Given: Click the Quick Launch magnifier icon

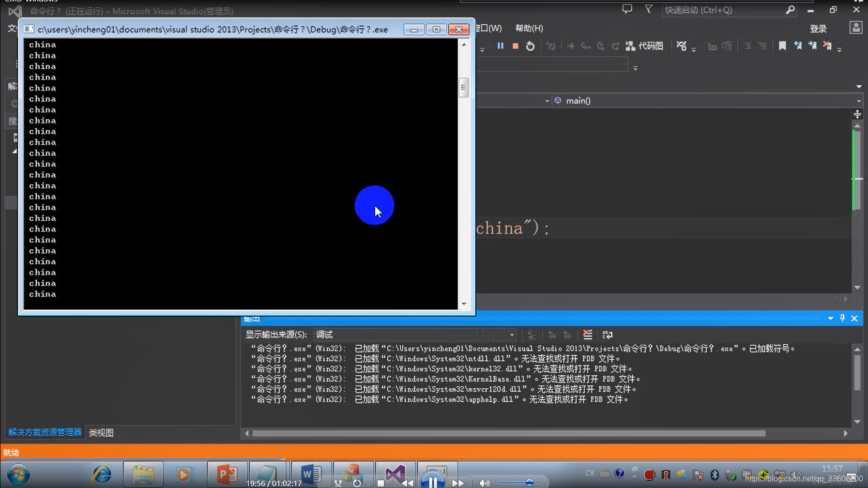Looking at the screenshot, I should pos(790,10).
